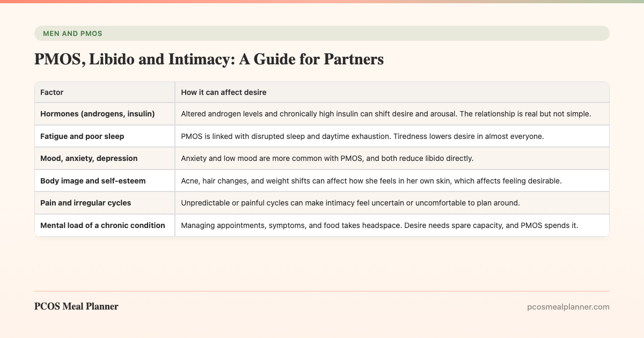Select the 'Hormones (androgens, insulin)' cell
The height and width of the screenshot is (338, 644).
[105, 114]
